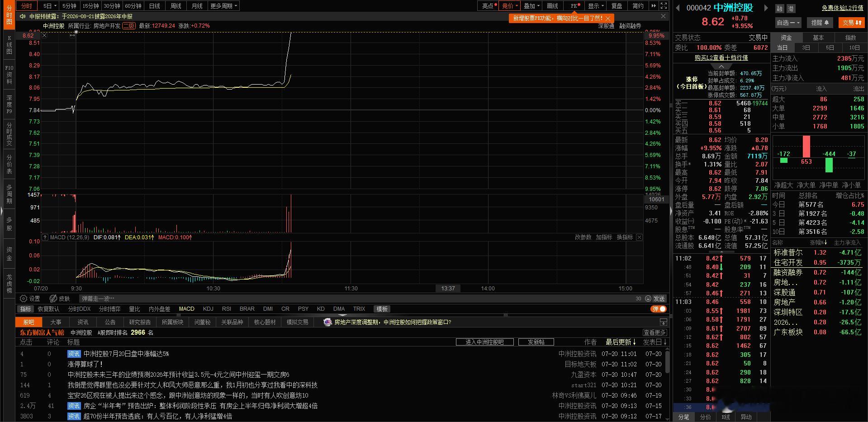The image size is (868, 422).
Task: Click the 13:37 time axis marker
Action: point(448,288)
